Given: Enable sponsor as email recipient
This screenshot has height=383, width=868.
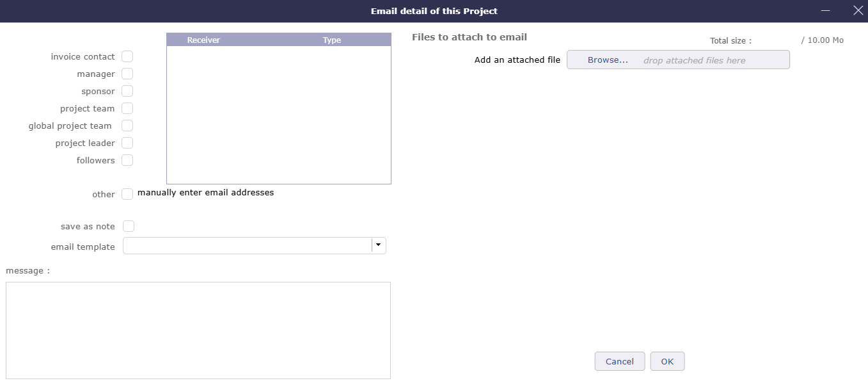Looking at the screenshot, I should [127, 91].
